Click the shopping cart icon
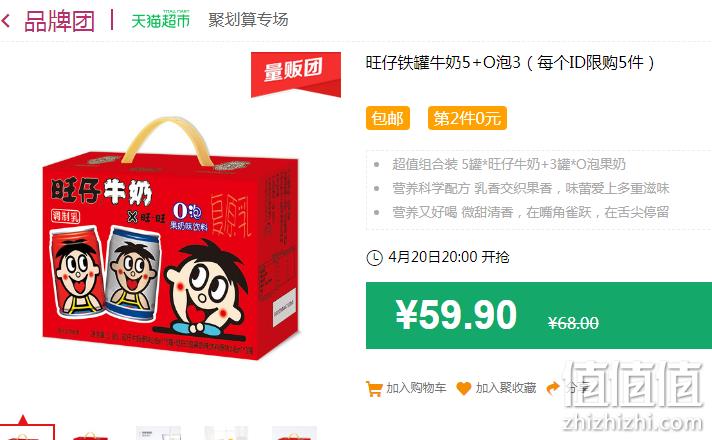This screenshot has height=440, width=712. [x=374, y=388]
